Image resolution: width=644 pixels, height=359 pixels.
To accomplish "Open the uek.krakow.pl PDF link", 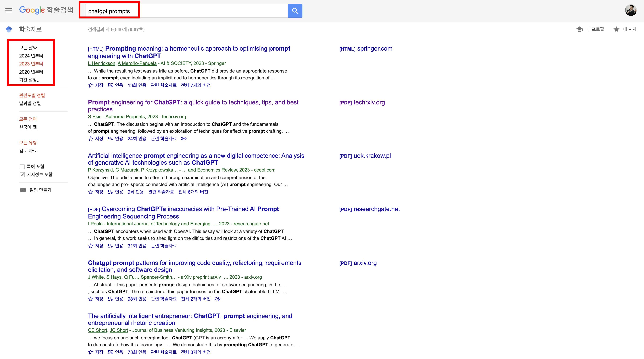I will [x=365, y=156].
